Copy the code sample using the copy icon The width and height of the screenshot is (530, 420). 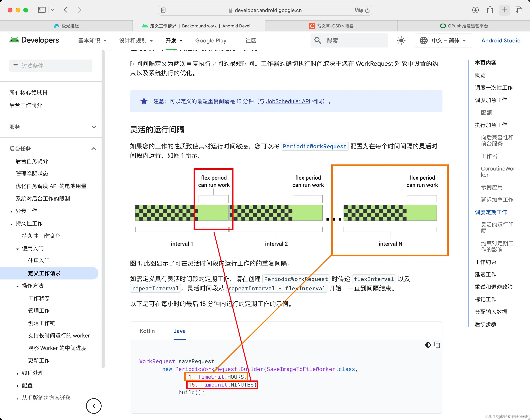pyautogui.click(x=437, y=345)
